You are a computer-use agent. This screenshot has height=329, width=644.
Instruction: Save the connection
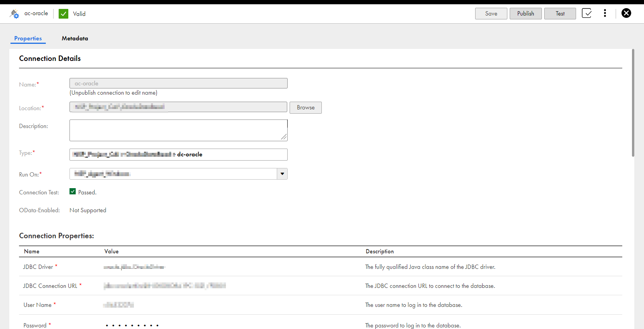tap(491, 14)
